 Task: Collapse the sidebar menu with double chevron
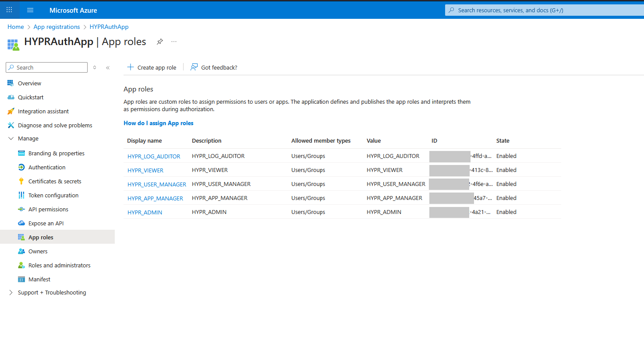108,67
